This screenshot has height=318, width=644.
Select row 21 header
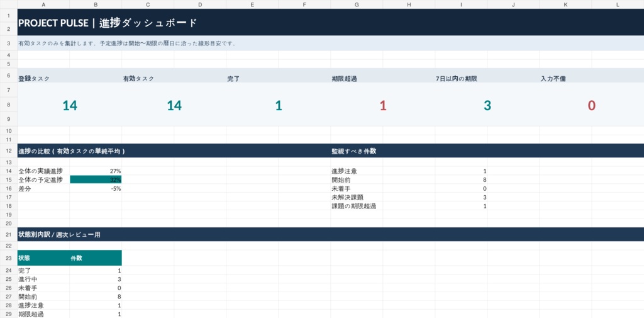click(x=9, y=235)
